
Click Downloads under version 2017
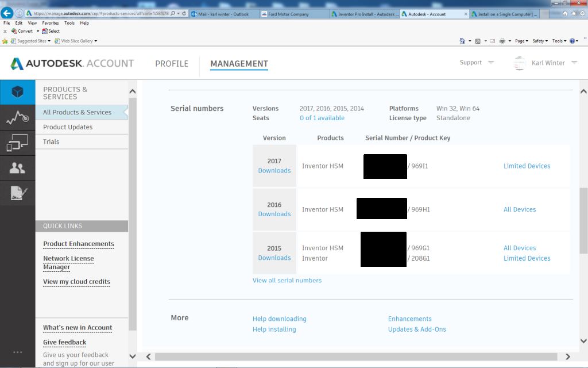[274, 171]
